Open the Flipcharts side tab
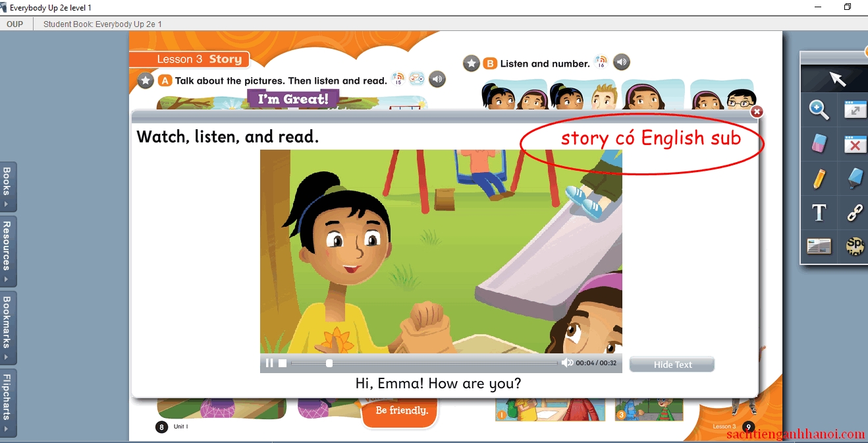The height and width of the screenshot is (443, 868). (7, 402)
